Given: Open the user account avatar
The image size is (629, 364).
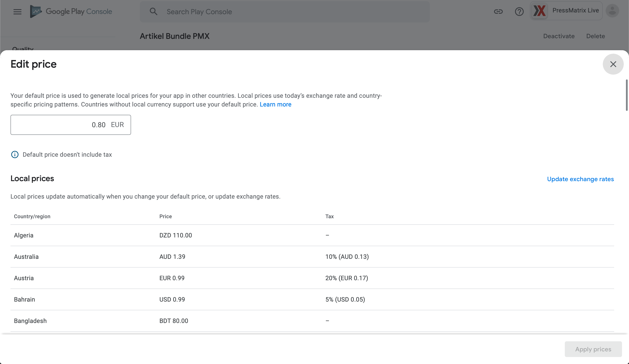Looking at the screenshot, I should (x=612, y=11).
